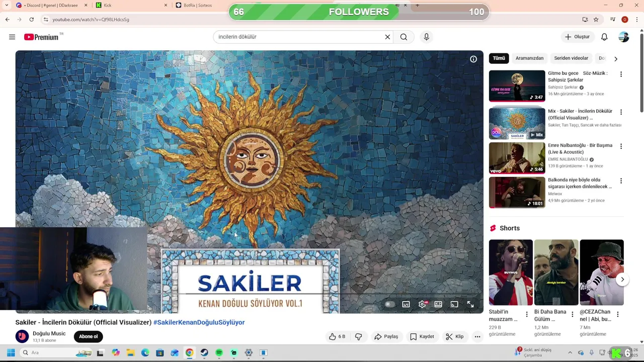Bookmark page with star icon
Screen dimensions: 644x362
(596, 19)
